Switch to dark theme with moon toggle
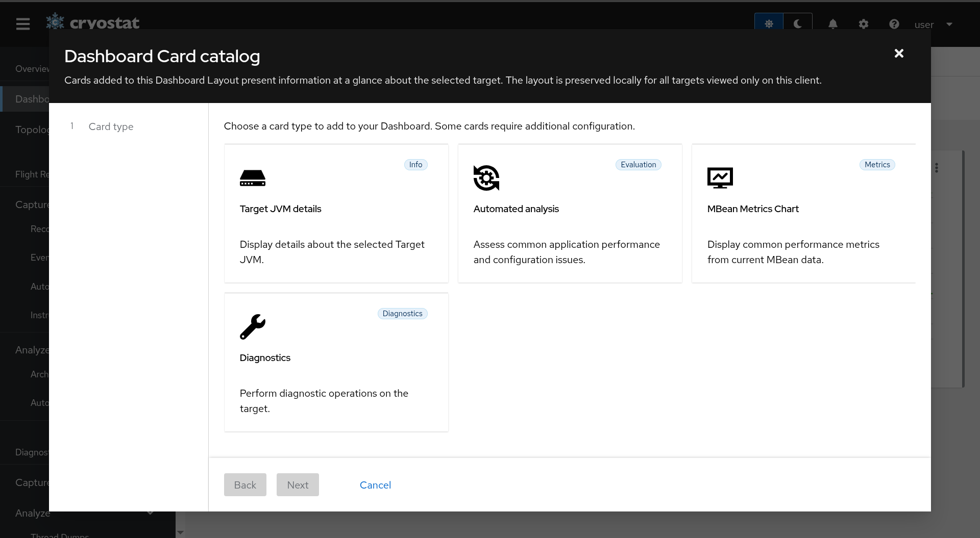Viewport: 980px width, 538px height. [x=797, y=24]
